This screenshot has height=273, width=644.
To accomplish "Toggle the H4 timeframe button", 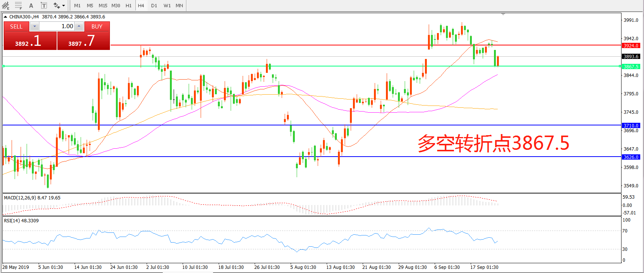I will coord(141,6).
